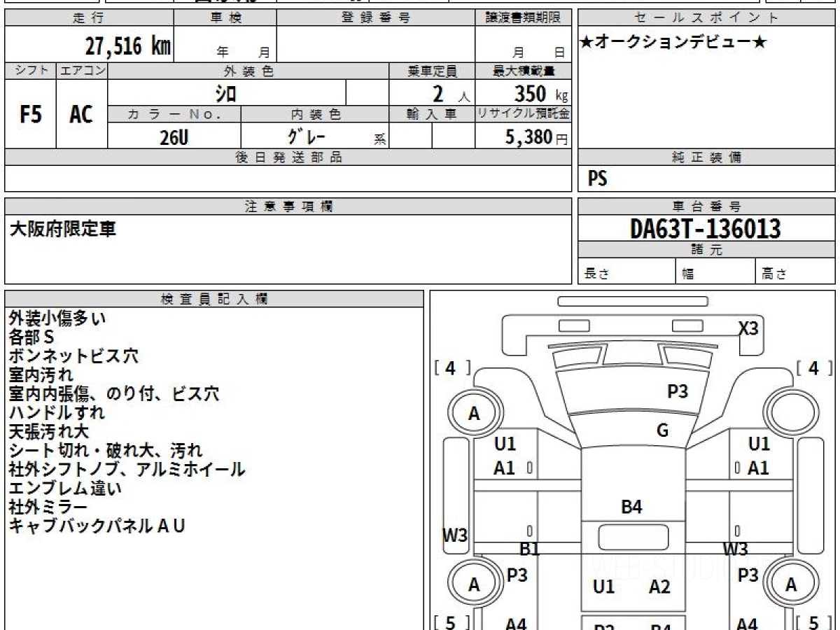The image size is (840, 630).
Task: Select max load 350 kg
Action: pos(541,94)
